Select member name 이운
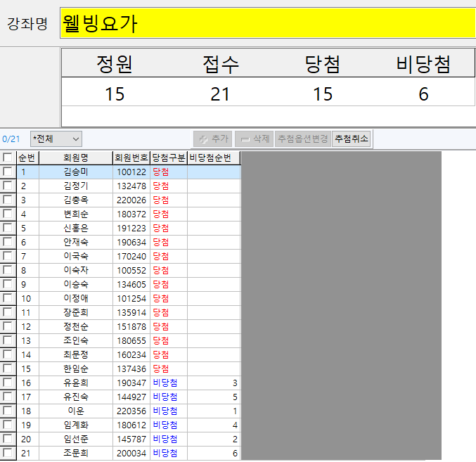 click(76, 411)
